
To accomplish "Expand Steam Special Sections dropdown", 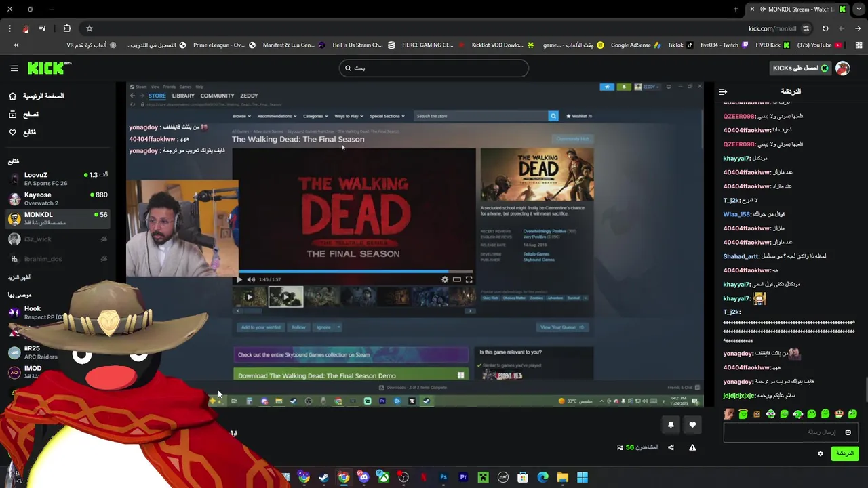I will pyautogui.click(x=387, y=116).
